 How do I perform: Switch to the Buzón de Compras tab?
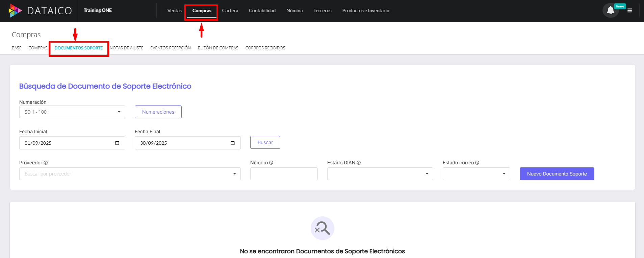[218, 48]
